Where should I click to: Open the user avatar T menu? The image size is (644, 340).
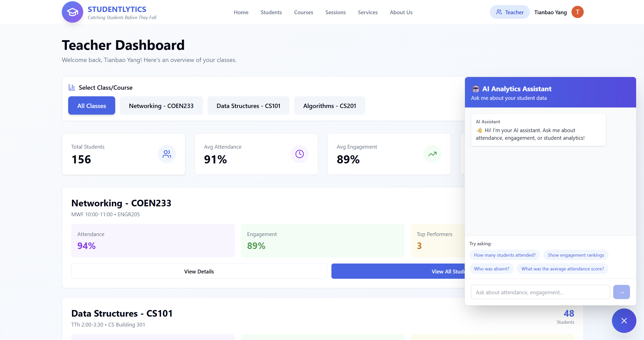(x=577, y=12)
